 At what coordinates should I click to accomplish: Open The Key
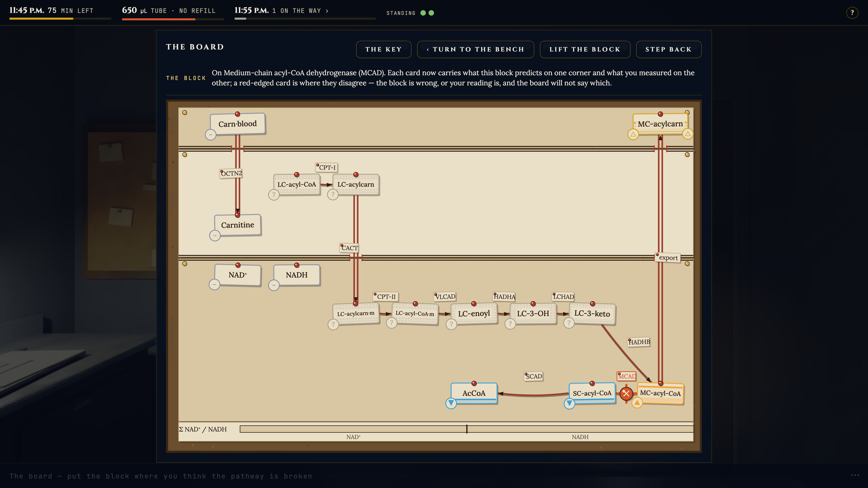click(x=383, y=49)
